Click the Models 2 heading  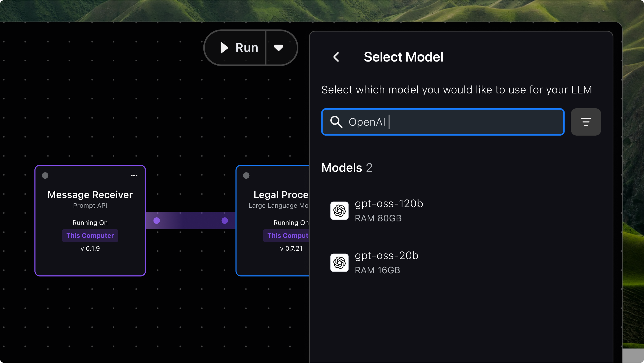point(347,168)
